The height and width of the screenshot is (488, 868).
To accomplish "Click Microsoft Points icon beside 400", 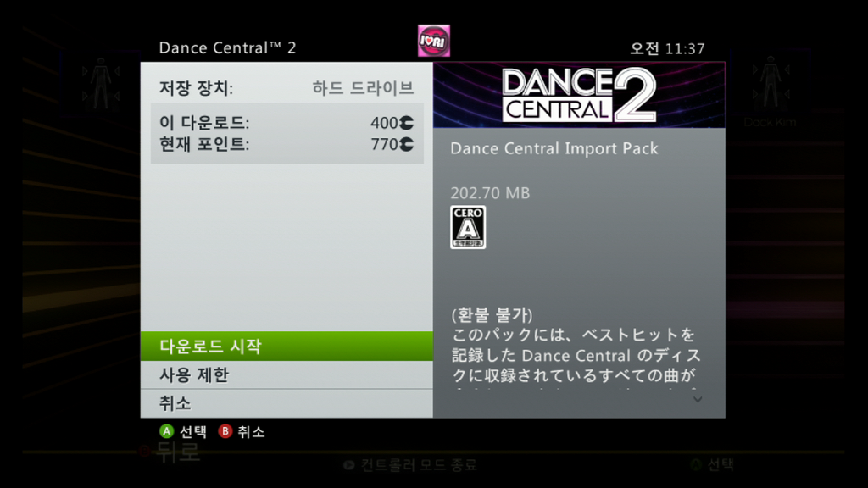I will click(406, 122).
